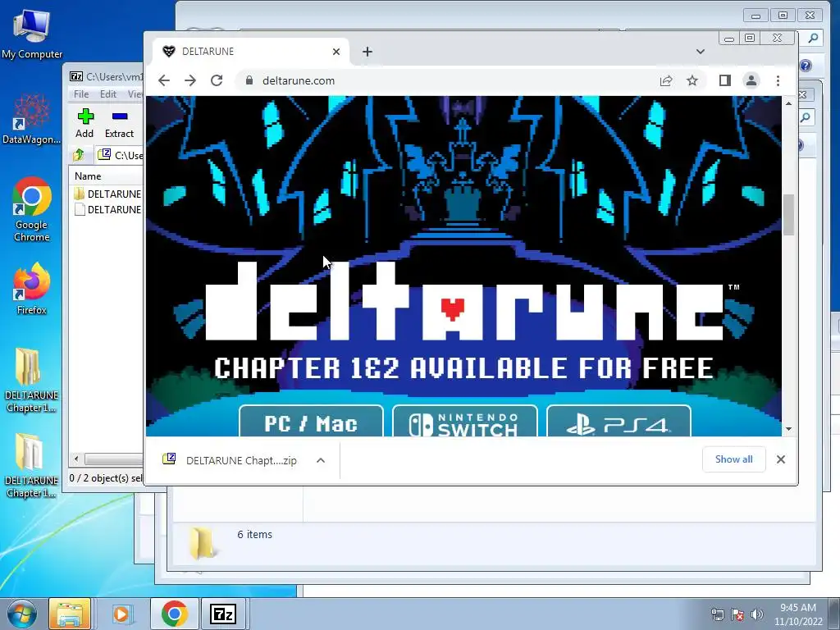Go up one folder in 7-Zip
This screenshot has height=630, width=840.
click(x=79, y=155)
